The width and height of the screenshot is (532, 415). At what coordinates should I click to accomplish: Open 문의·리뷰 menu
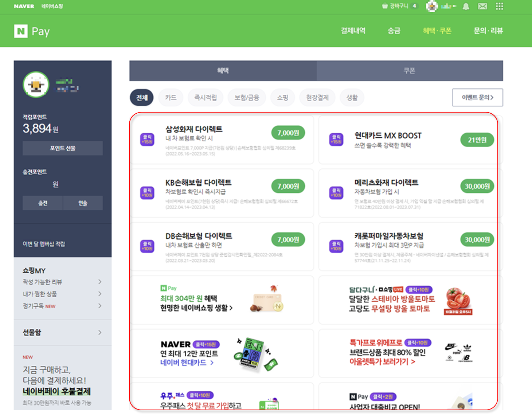click(x=488, y=31)
